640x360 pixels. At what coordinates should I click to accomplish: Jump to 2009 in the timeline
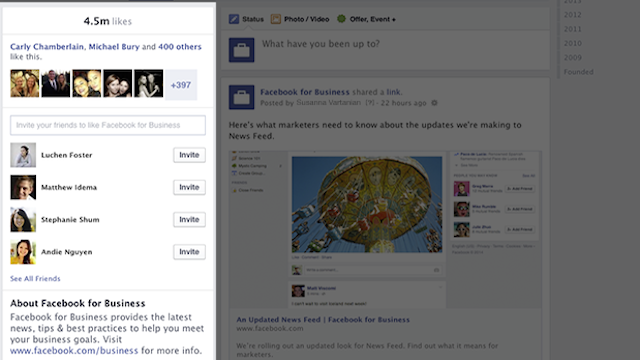(572, 58)
